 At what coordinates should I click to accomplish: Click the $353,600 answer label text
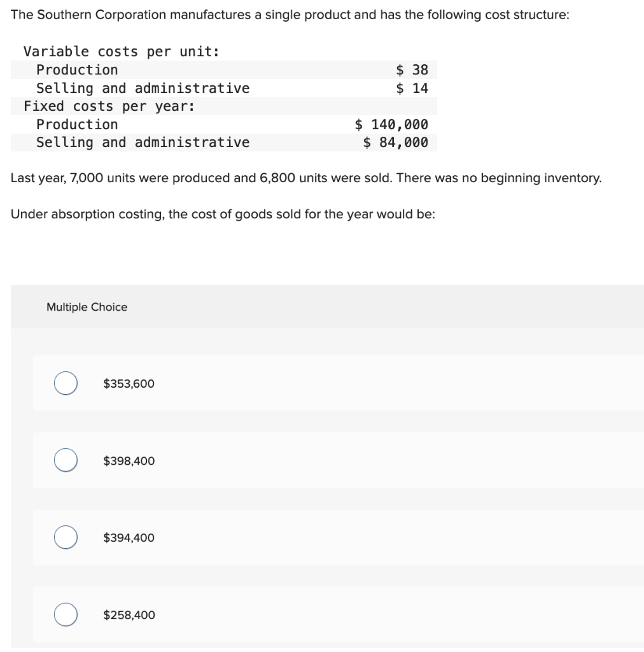pos(129,384)
